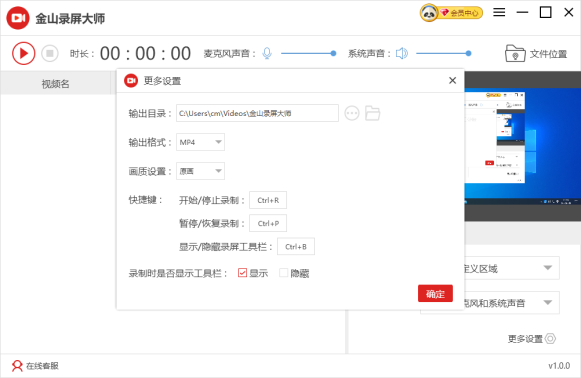Mute the microphone sound icon

267,53
